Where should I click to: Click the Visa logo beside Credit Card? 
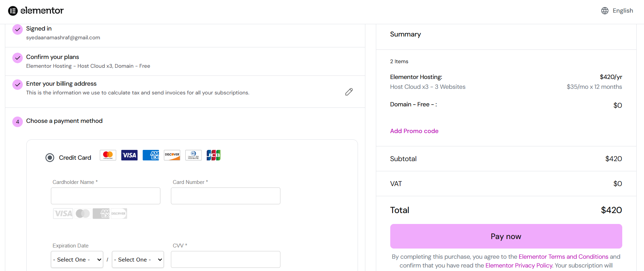[x=130, y=155]
